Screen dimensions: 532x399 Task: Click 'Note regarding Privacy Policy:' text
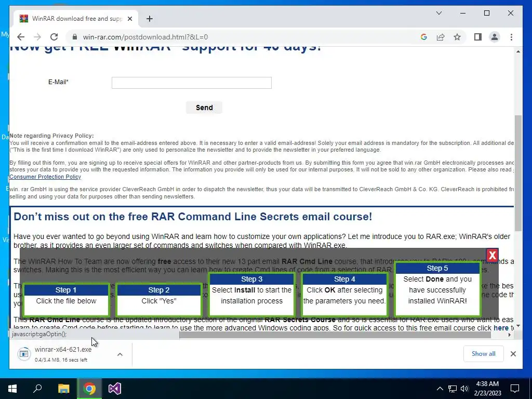(51, 136)
